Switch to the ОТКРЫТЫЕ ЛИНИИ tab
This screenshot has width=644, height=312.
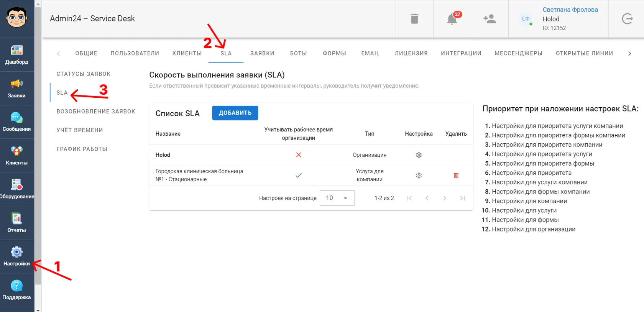click(x=585, y=53)
